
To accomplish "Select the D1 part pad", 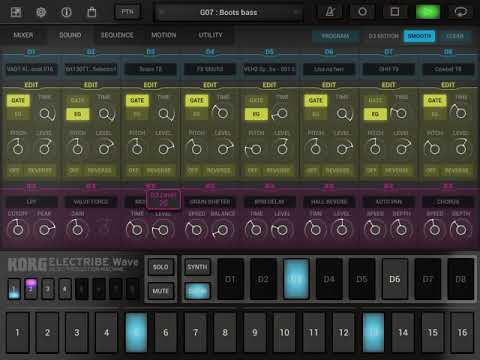I will [230, 279].
